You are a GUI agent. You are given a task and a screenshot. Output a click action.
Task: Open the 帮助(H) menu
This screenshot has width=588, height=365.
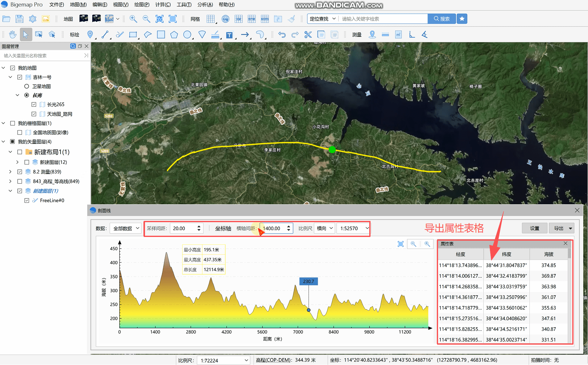(226, 5)
